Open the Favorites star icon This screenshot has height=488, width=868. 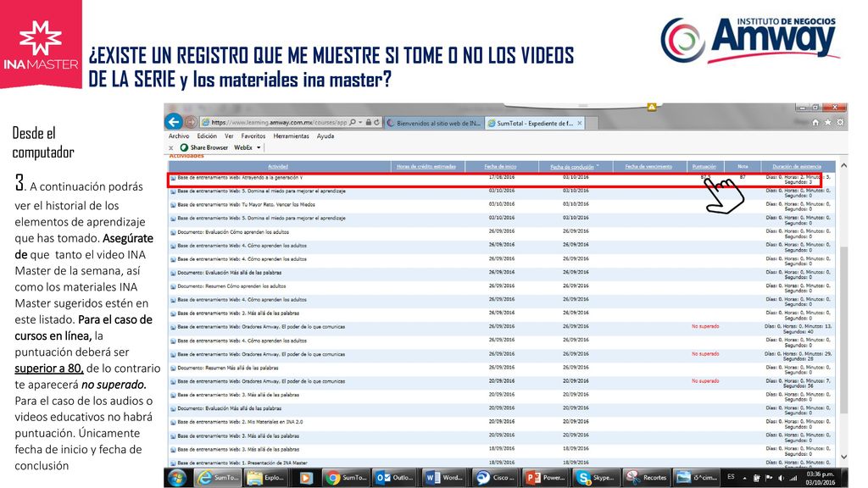point(827,122)
